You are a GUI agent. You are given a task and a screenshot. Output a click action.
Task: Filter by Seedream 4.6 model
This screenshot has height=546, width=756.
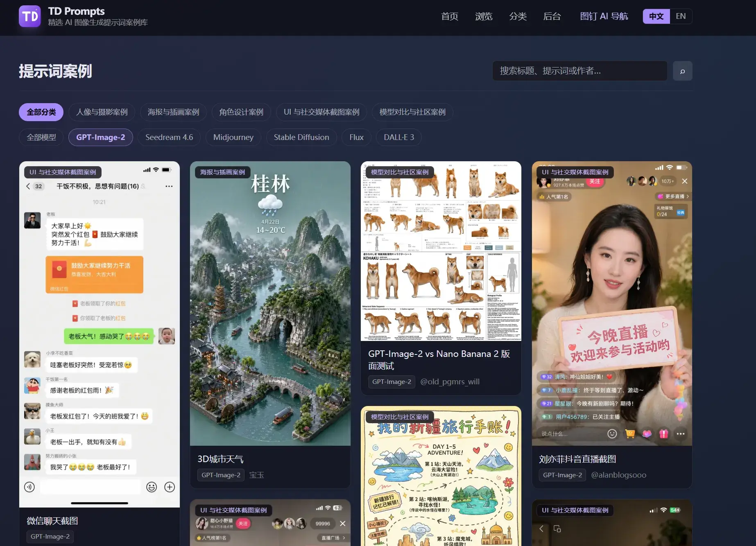click(x=169, y=138)
